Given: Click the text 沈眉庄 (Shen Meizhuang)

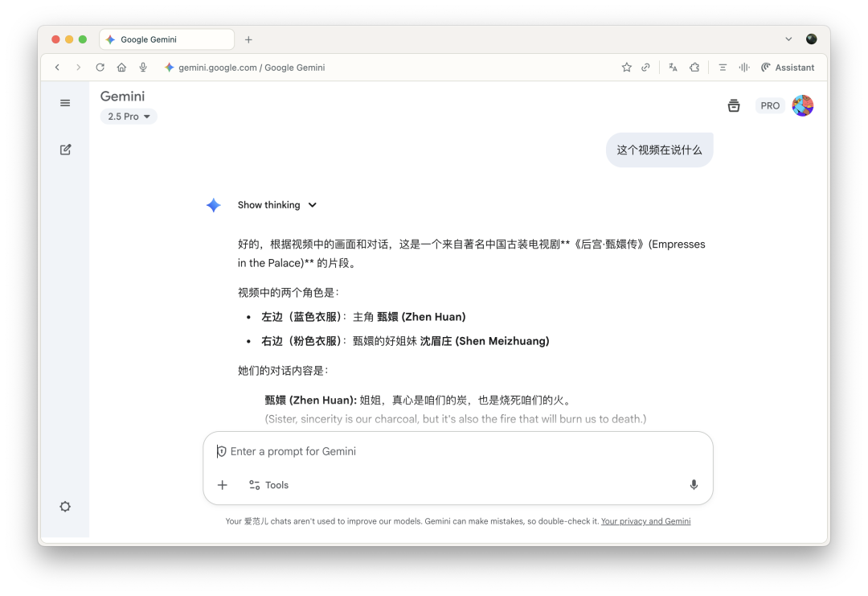Looking at the screenshot, I should click(485, 341).
